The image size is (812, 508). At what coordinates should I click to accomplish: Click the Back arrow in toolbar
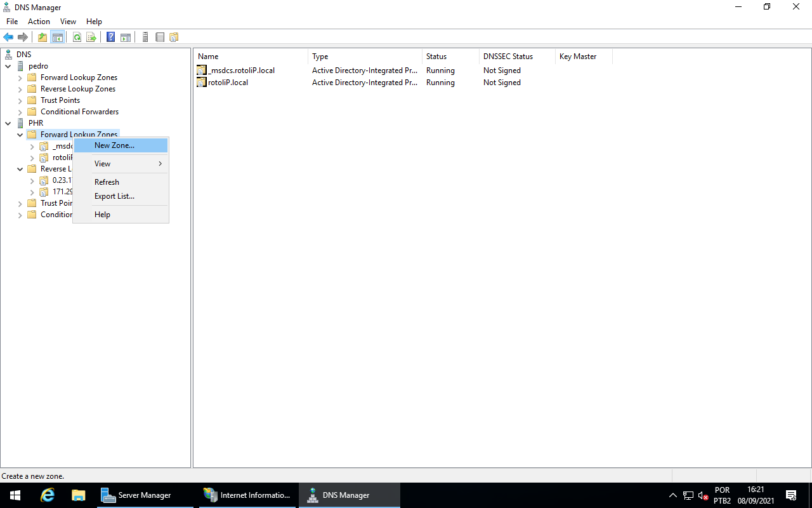click(8, 37)
